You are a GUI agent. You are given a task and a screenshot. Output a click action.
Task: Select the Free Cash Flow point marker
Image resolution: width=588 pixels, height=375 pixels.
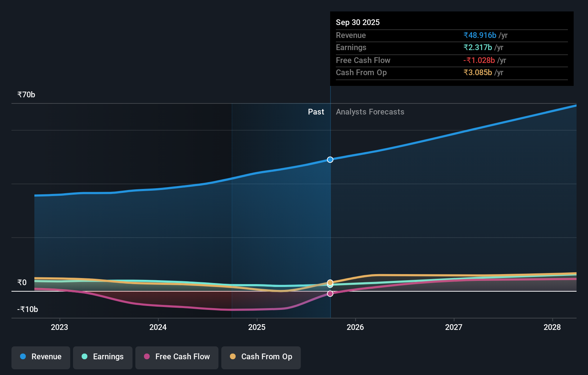[329, 294]
